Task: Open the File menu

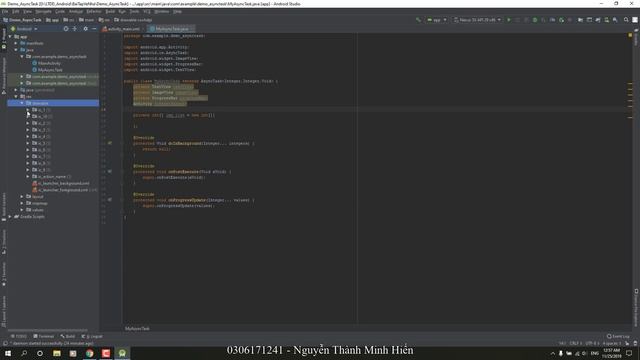Action: click(x=5, y=11)
